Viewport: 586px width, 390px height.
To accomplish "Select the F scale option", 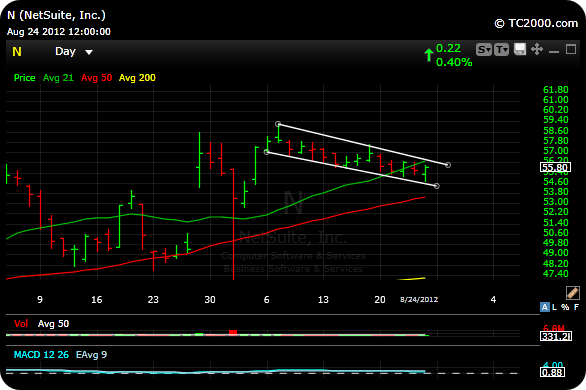I will [x=576, y=307].
